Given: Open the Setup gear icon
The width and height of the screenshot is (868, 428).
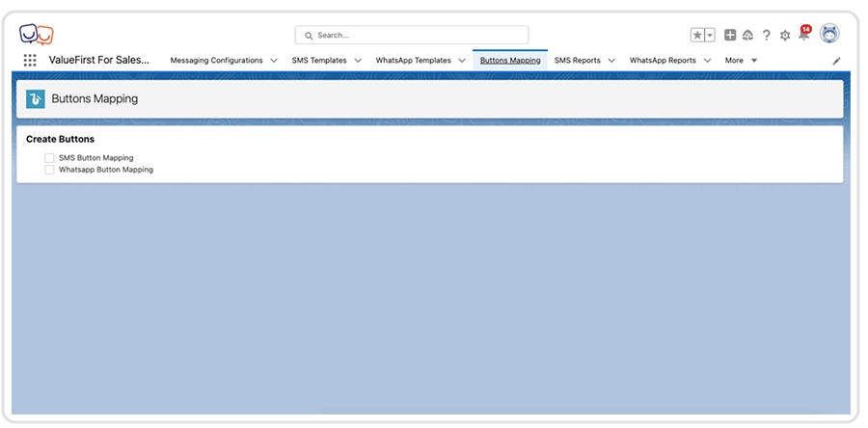Looking at the screenshot, I should pos(785,35).
